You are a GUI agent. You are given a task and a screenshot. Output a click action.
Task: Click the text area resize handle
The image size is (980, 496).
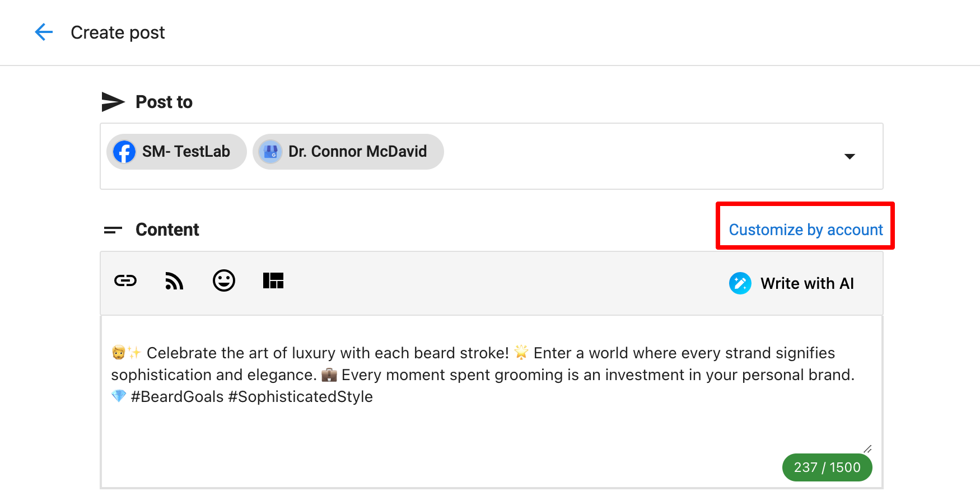(867, 449)
